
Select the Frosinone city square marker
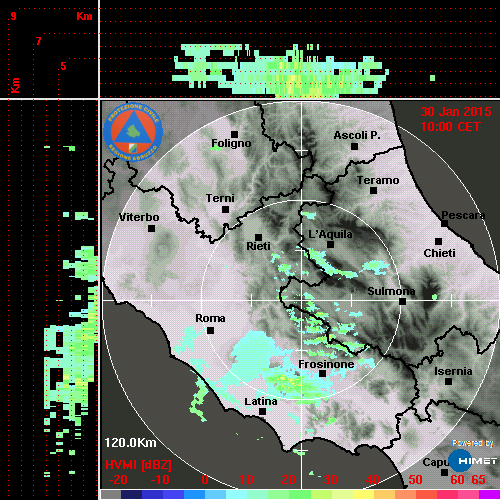tap(322, 374)
